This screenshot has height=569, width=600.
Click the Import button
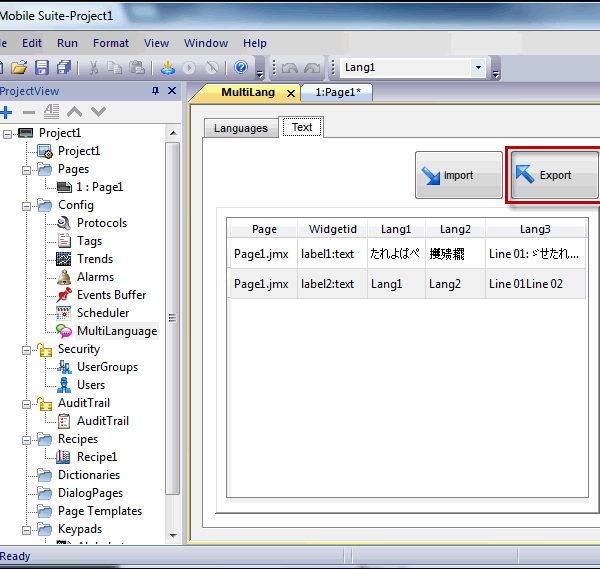458,175
